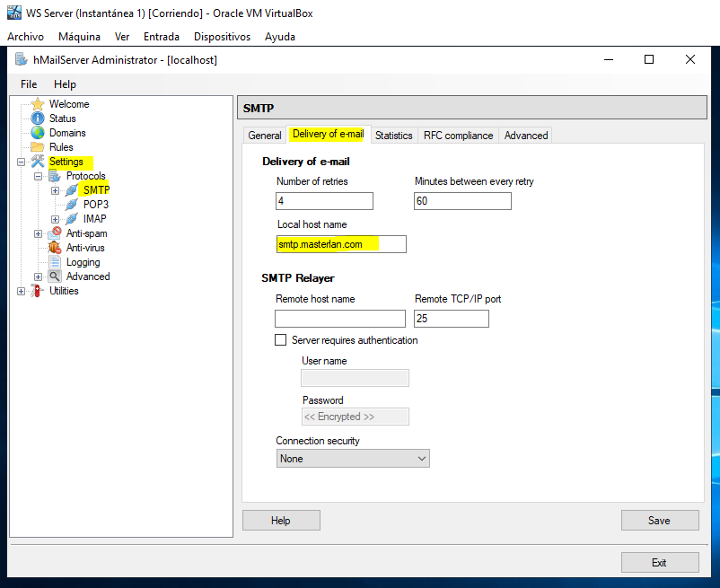Minimize the hMailServer Administrator window
720x588 pixels.
tap(609, 59)
